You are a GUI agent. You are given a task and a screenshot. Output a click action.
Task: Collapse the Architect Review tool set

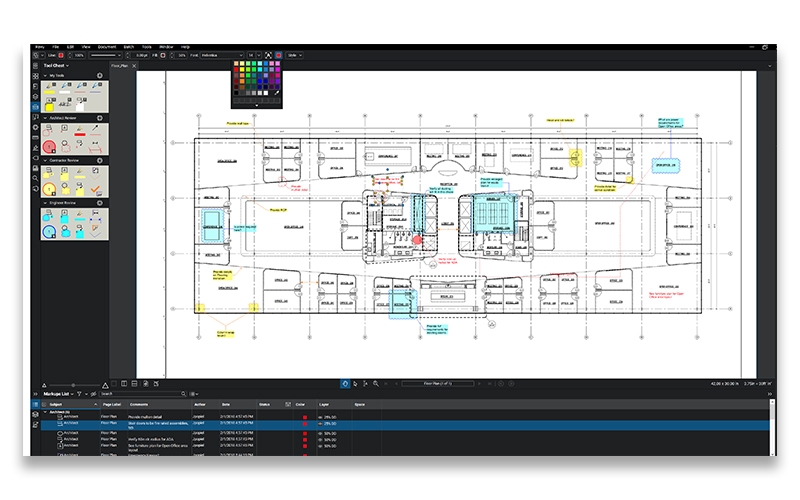coord(45,118)
